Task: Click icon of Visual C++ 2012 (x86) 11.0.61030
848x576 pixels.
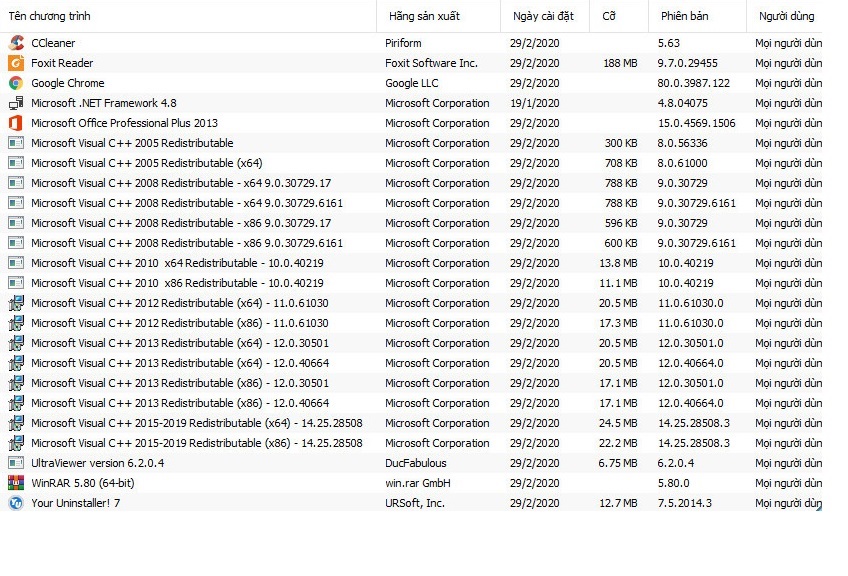Action: click(16, 323)
